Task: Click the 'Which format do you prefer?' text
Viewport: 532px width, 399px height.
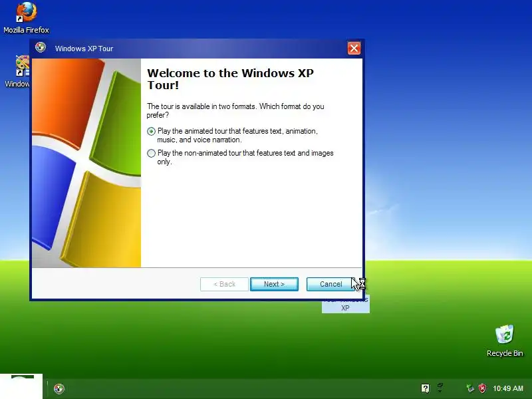Action: click(x=235, y=110)
